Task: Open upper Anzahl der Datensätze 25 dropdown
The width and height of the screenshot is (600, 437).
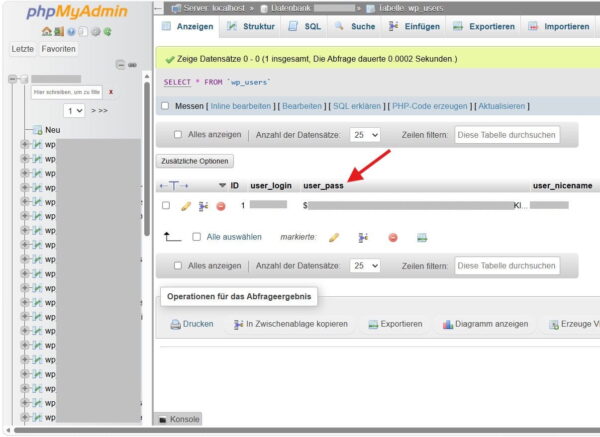Action: tap(365, 135)
